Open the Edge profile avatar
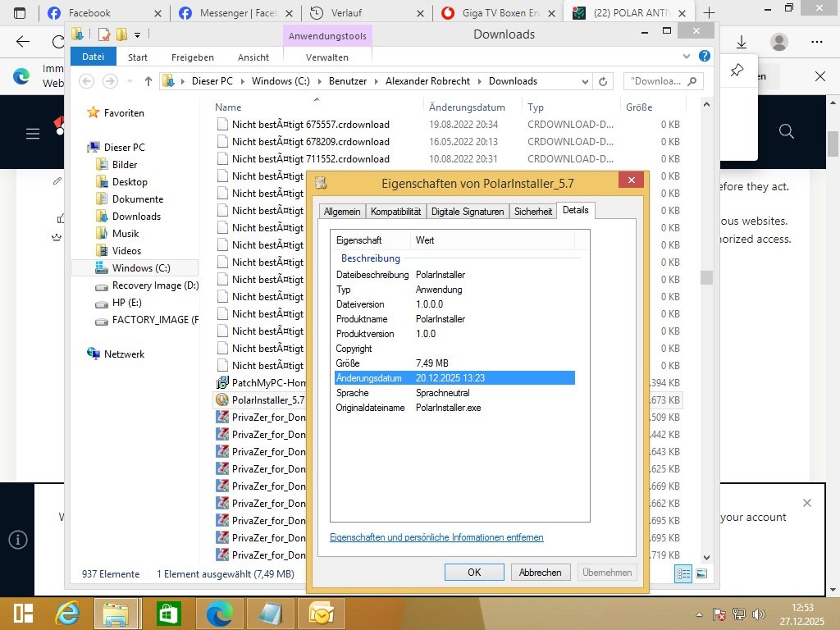Image resolution: width=840 pixels, height=630 pixels. click(x=779, y=42)
